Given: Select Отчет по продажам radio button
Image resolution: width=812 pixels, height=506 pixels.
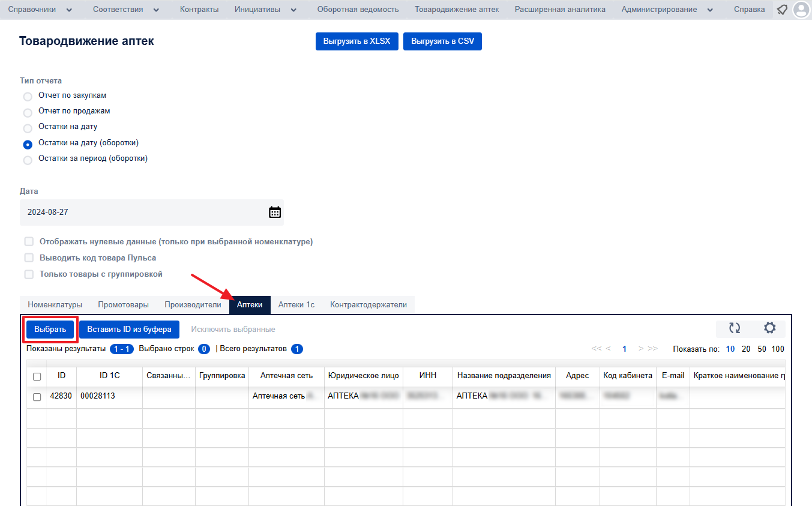Looking at the screenshot, I should coord(28,112).
